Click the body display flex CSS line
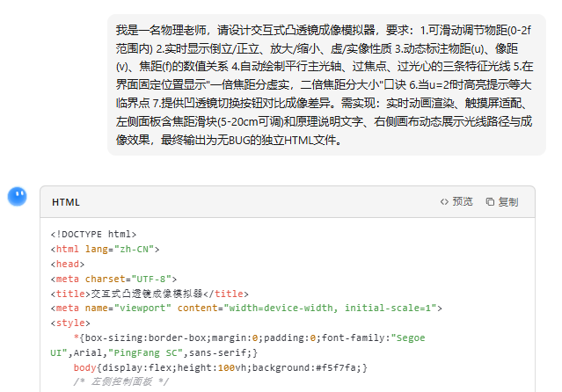 click(220, 367)
